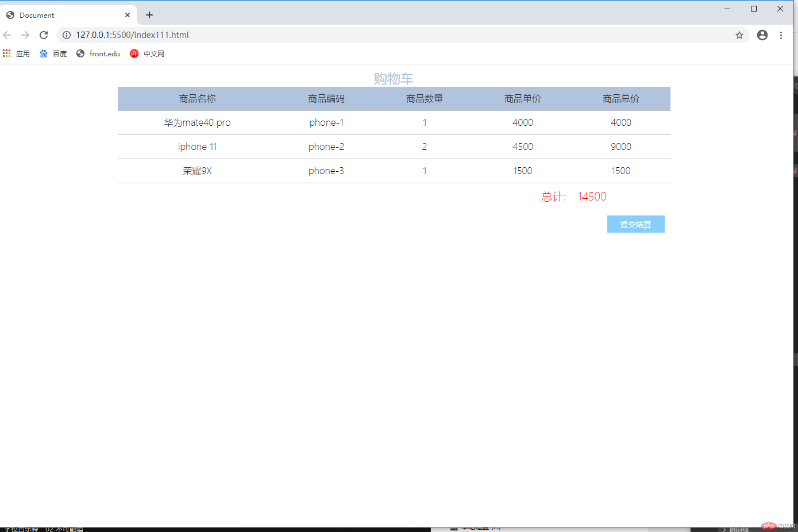Click the 14500 grand total value
This screenshot has height=532, width=798.
[592, 196]
